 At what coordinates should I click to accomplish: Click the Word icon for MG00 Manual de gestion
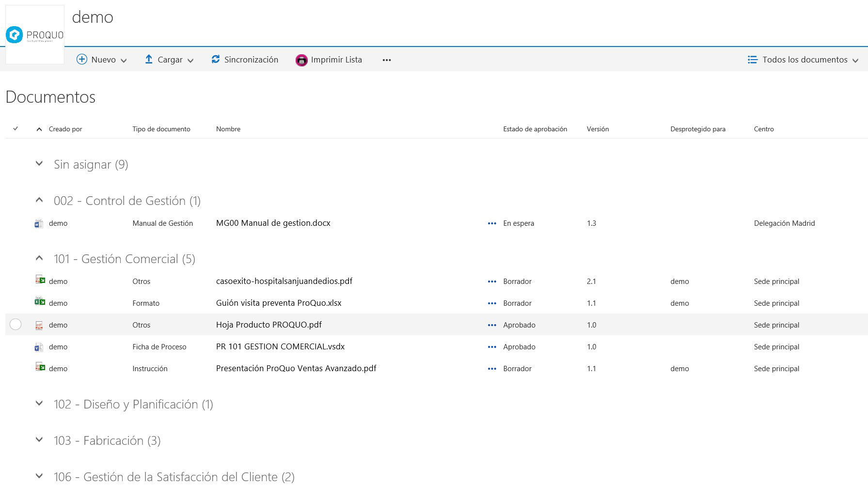tap(39, 223)
